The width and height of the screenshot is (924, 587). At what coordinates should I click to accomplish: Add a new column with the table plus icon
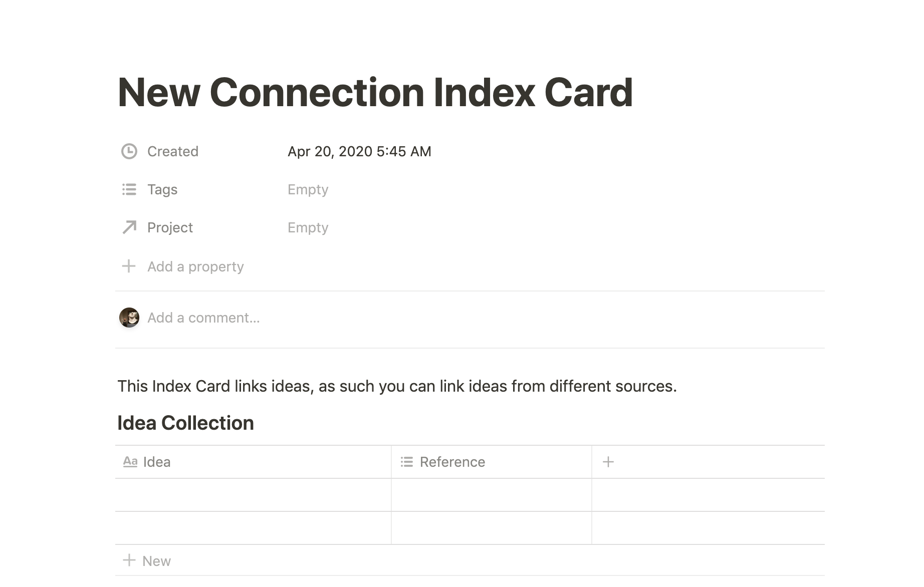point(608,462)
